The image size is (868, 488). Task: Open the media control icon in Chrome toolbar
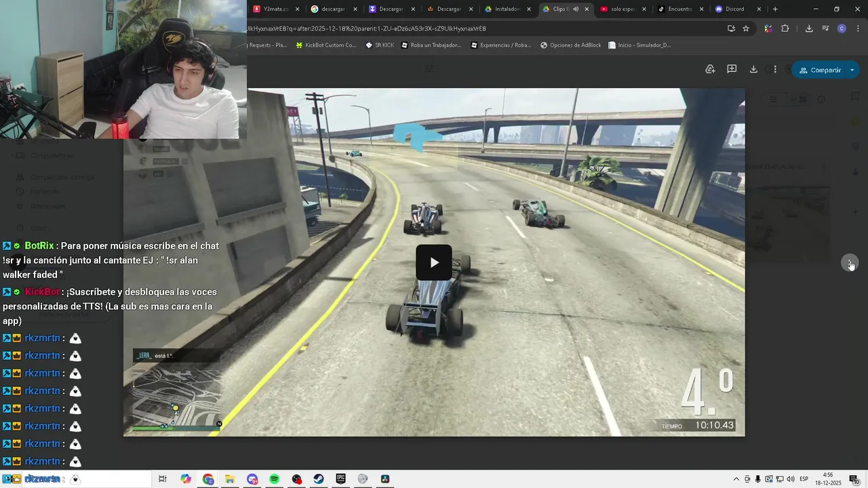[825, 28]
